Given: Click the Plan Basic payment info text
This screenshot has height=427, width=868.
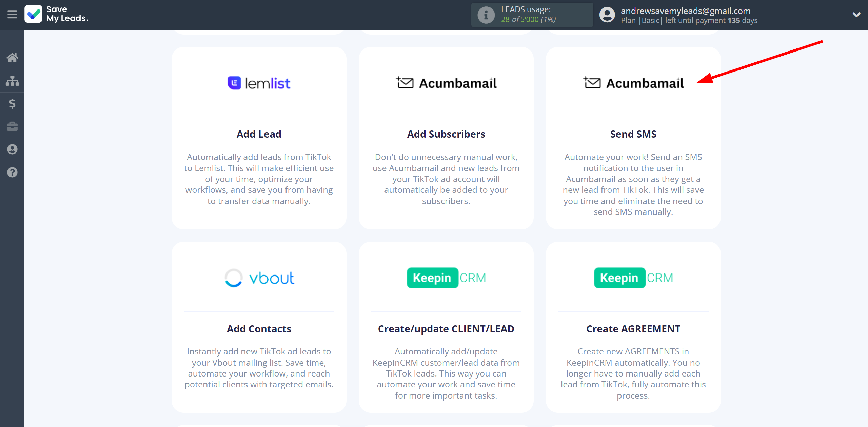Looking at the screenshot, I should tap(689, 20).
